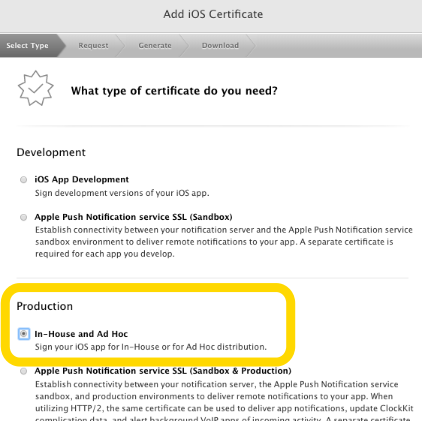The width and height of the screenshot is (422, 421).
Task: Click 'Apple Push Notification service SSL (Sandbox & Production)' label
Action: point(163,371)
